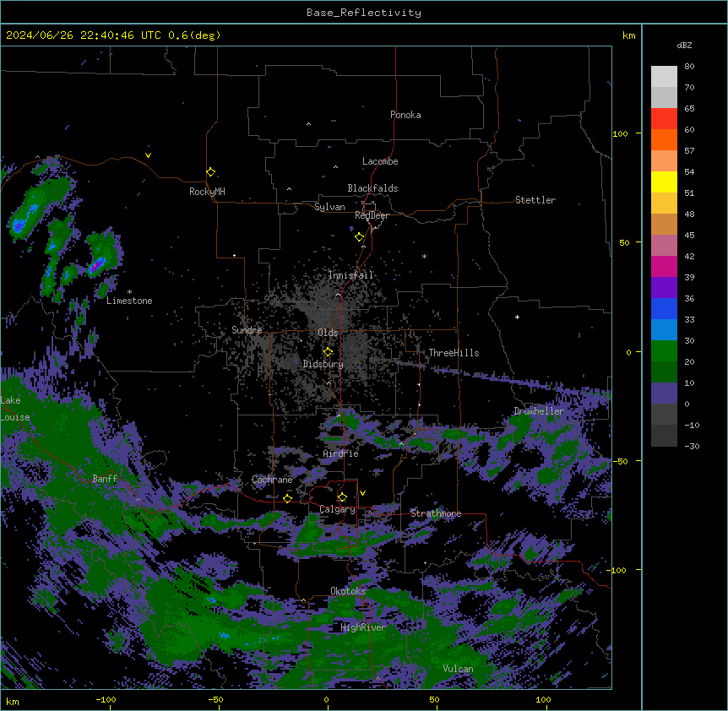This screenshot has width=728, height=711.
Task: Click the Lacombe city label
Action: click(380, 161)
